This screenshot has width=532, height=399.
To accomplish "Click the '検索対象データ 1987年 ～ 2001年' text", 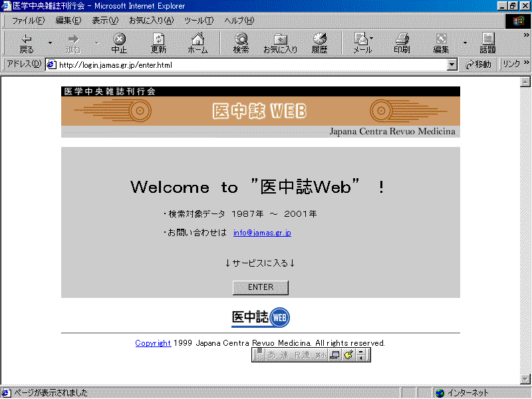I will [240, 213].
